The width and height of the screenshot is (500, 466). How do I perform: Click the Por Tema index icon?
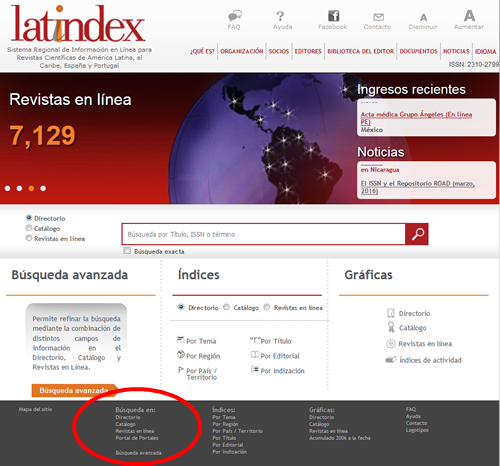click(x=180, y=340)
